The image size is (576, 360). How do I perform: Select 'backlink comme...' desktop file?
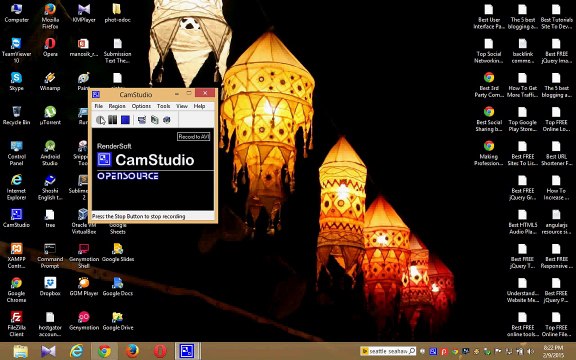(523, 50)
